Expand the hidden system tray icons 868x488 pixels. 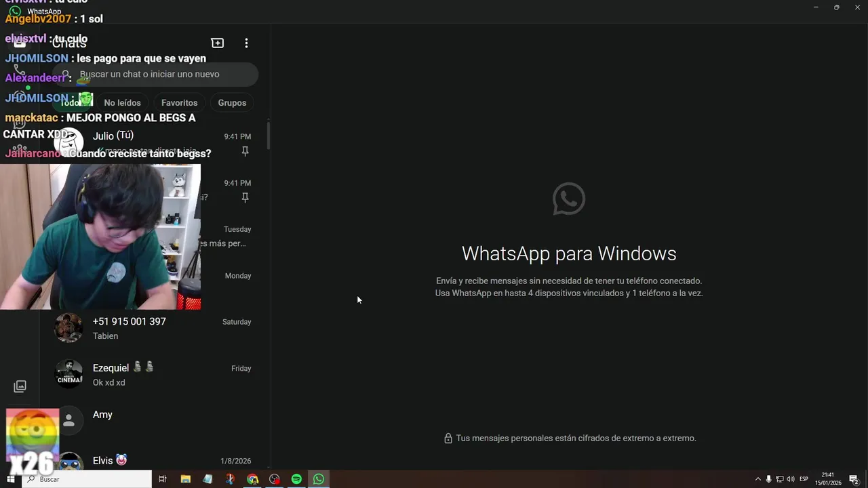click(x=758, y=479)
